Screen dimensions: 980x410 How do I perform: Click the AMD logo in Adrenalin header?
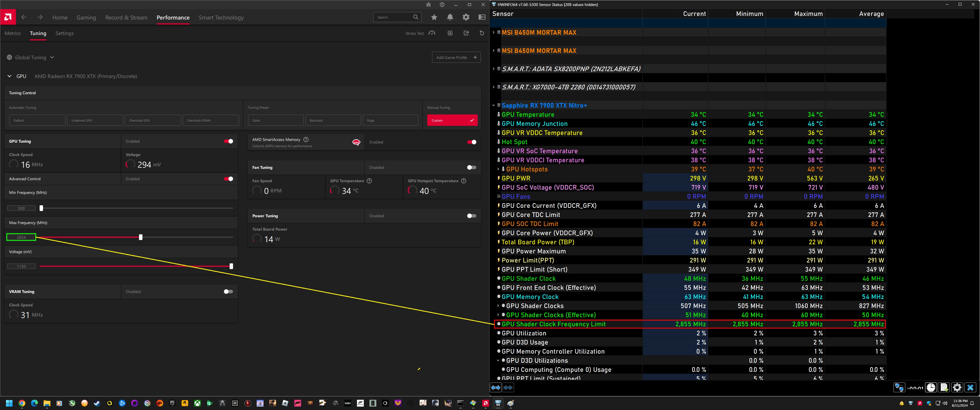(x=8, y=17)
